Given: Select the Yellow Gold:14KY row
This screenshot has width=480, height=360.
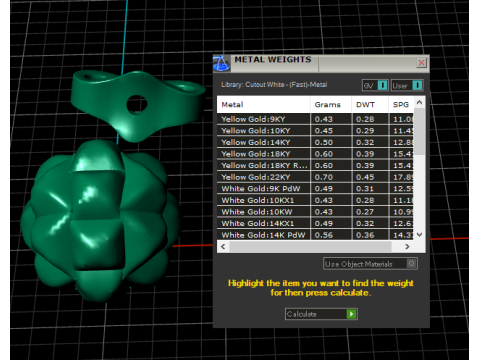Looking at the screenshot, I should pos(315,142).
